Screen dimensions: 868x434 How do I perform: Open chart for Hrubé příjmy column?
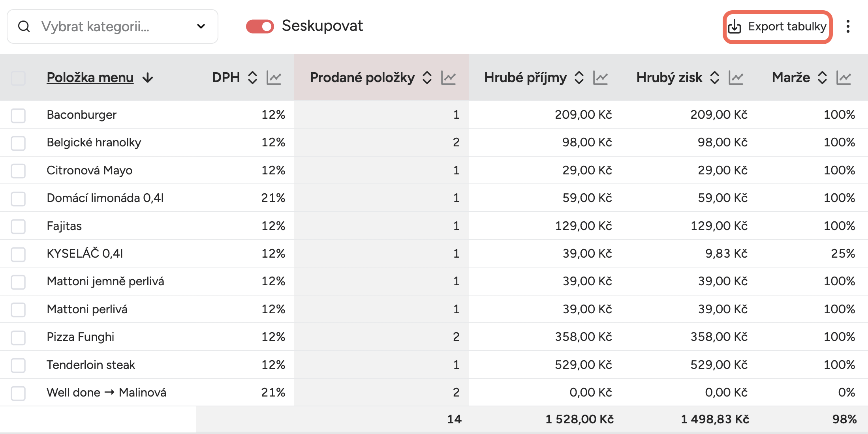[600, 77]
